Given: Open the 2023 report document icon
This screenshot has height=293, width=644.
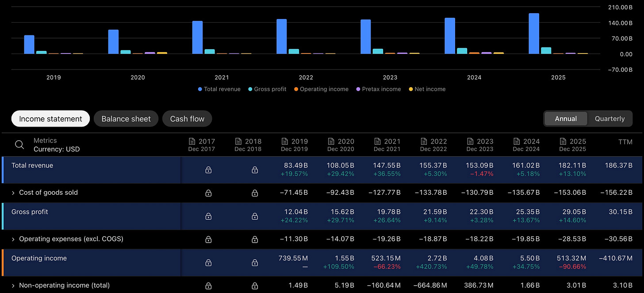Looking at the screenshot, I should click(x=470, y=141).
